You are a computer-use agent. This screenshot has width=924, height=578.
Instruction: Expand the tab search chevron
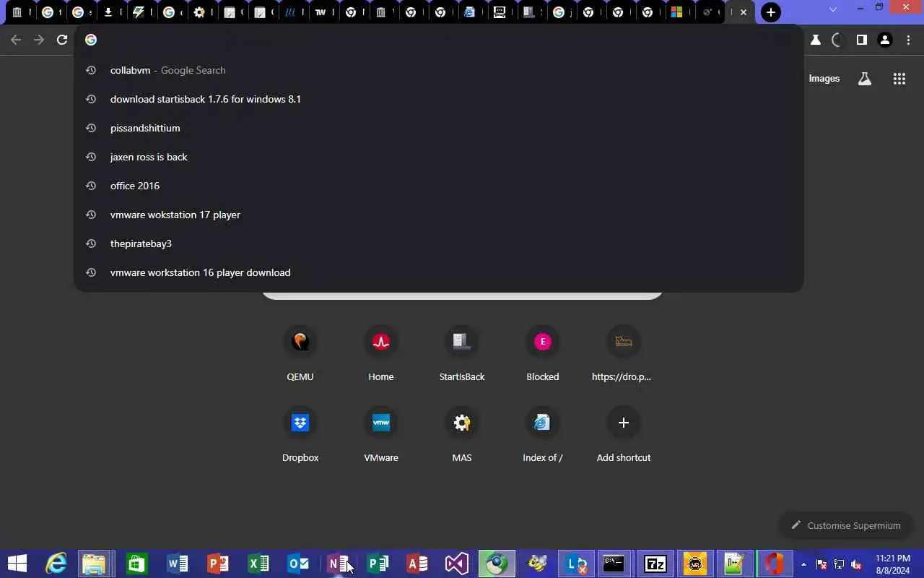[833, 9]
